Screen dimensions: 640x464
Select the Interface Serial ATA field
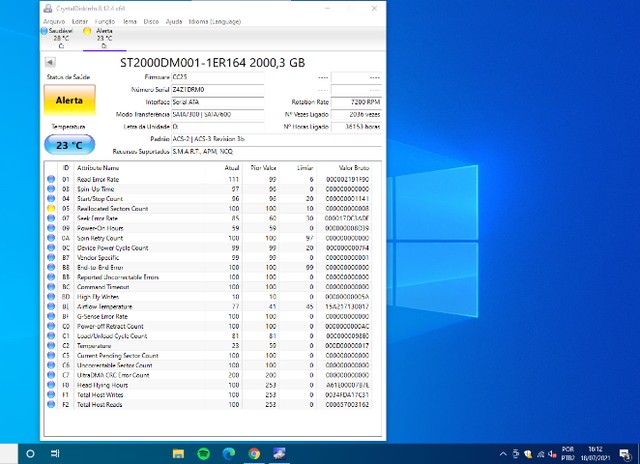click(x=217, y=102)
